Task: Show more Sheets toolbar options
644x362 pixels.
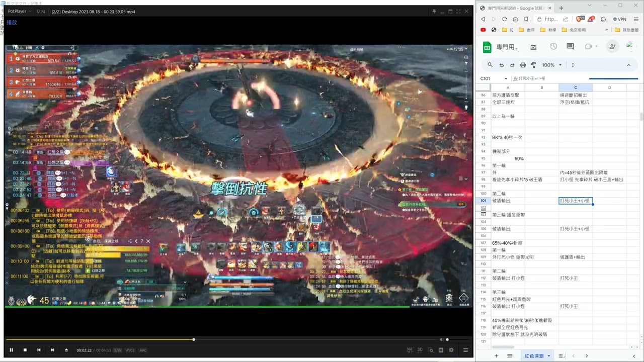Action: (x=573, y=65)
